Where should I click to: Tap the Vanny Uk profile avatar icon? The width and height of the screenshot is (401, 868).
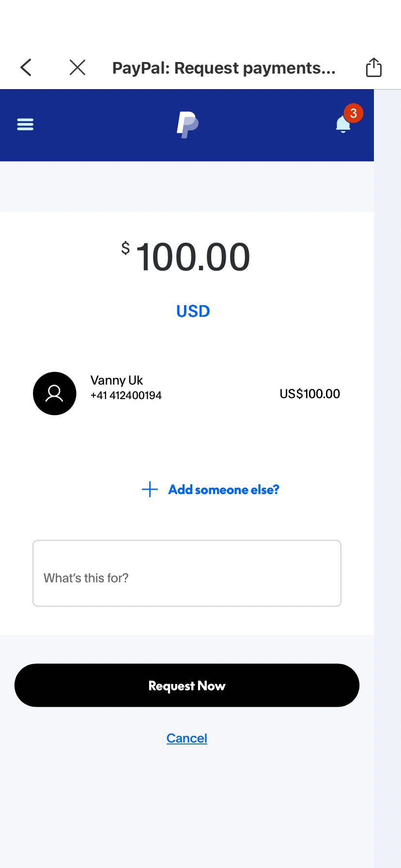point(55,393)
